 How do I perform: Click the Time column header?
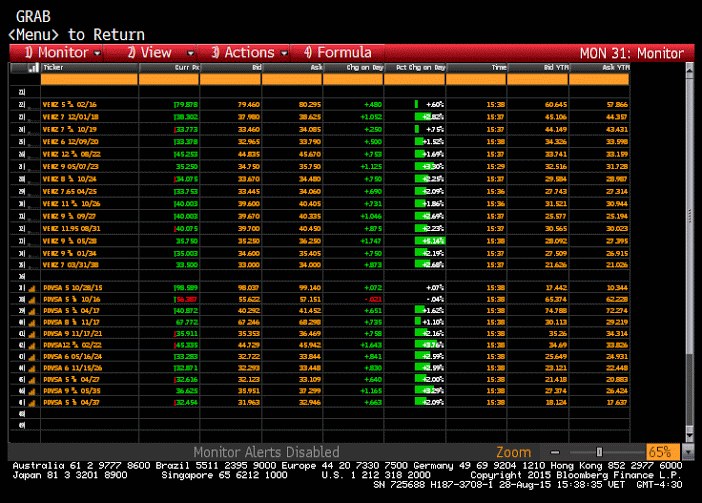(476, 68)
